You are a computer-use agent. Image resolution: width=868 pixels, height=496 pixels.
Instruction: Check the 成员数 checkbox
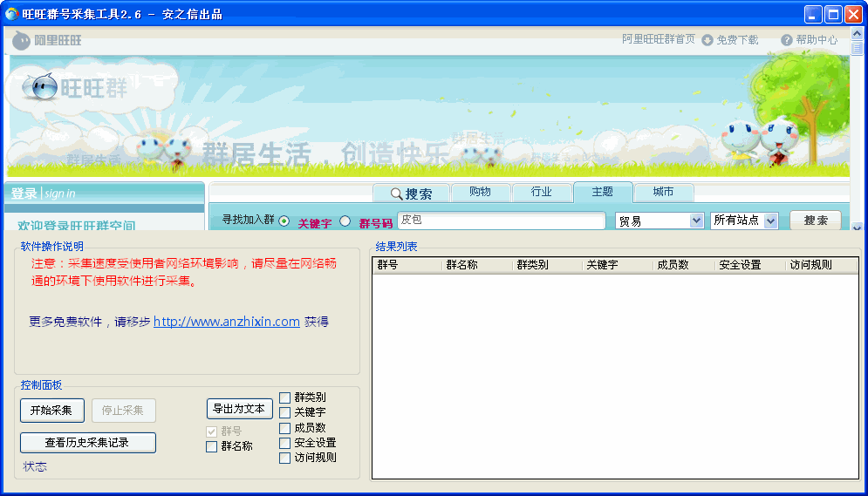[x=285, y=428]
